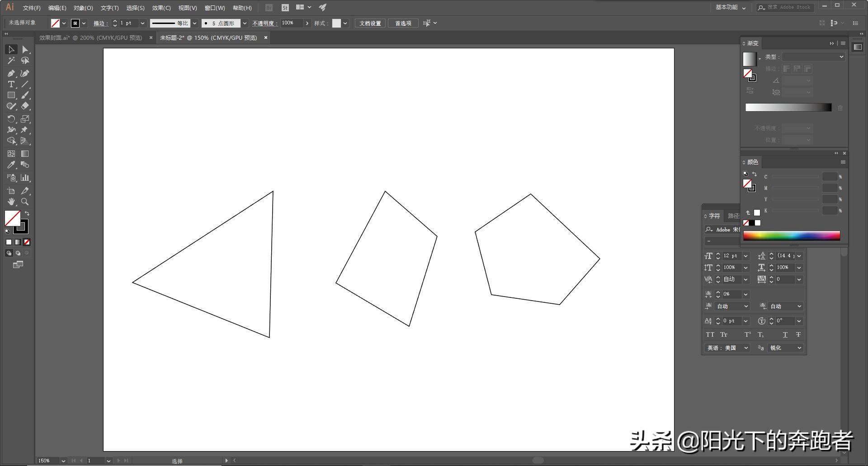Select the Rectangle tool
The height and width of the screenshot is (466, 868).
click(11, 95)
